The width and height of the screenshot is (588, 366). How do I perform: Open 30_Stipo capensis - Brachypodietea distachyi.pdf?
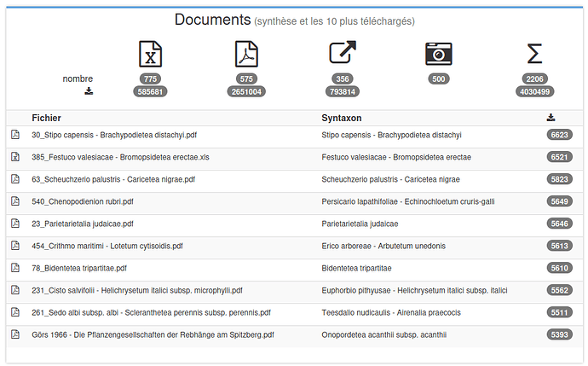114,135
